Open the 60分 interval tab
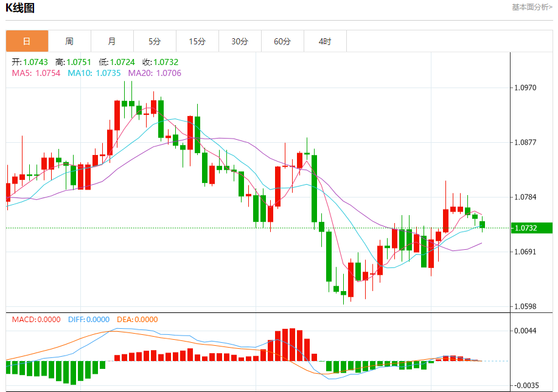558x392 pixels. point(282,41)
